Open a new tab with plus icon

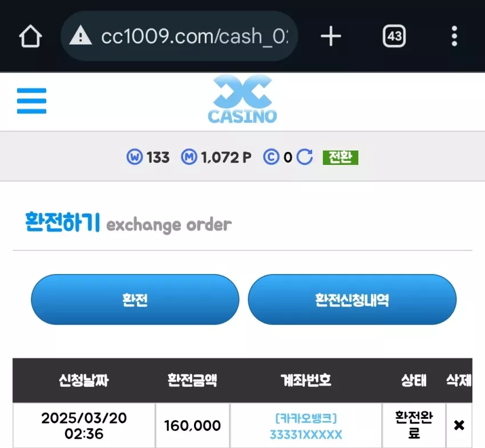click(330, 36)
